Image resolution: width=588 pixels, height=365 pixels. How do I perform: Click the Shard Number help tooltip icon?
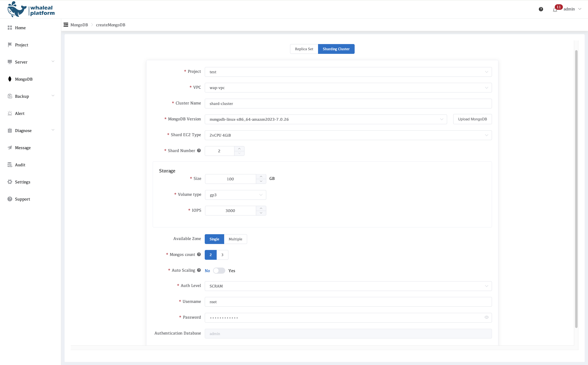(x=199, y=150)
